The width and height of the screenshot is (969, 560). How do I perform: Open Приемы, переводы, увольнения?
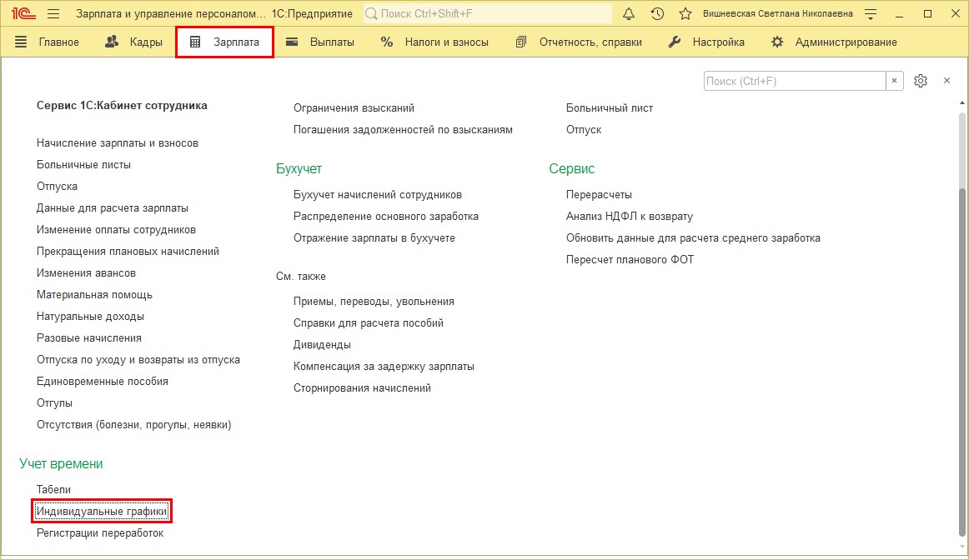click(374, 302)
